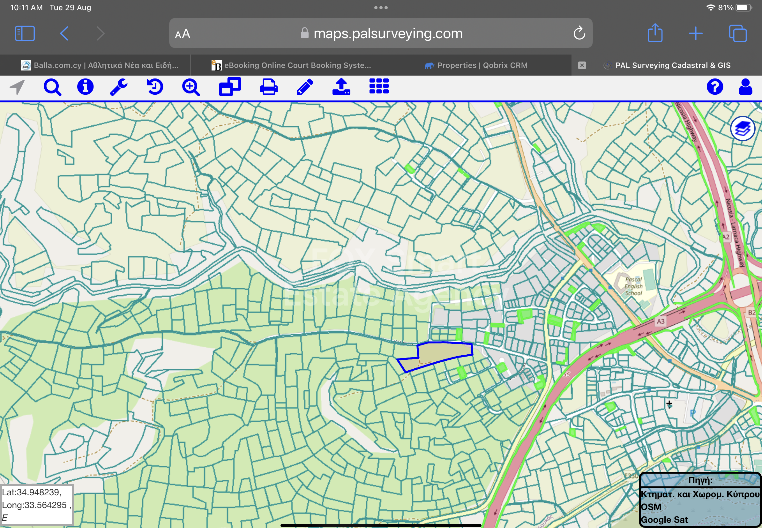Open the help question mark
This screenshot has height=532, width=762.
[715, 87]
